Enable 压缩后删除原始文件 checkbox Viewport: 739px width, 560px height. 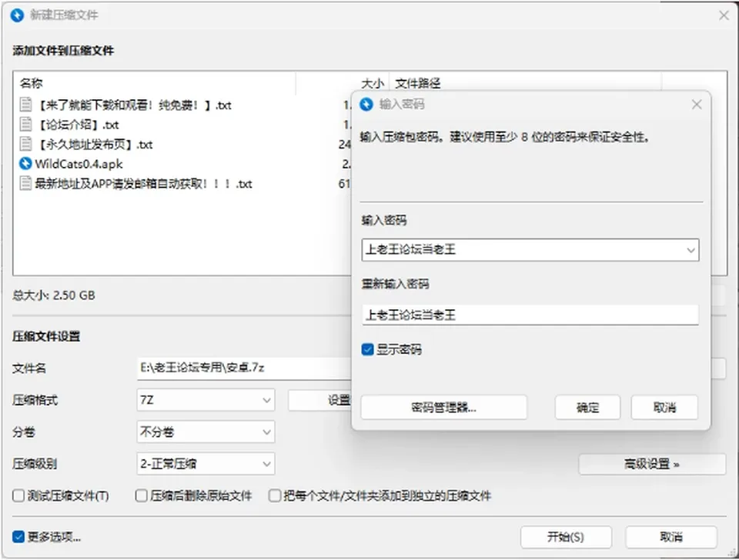coord(141,495)
